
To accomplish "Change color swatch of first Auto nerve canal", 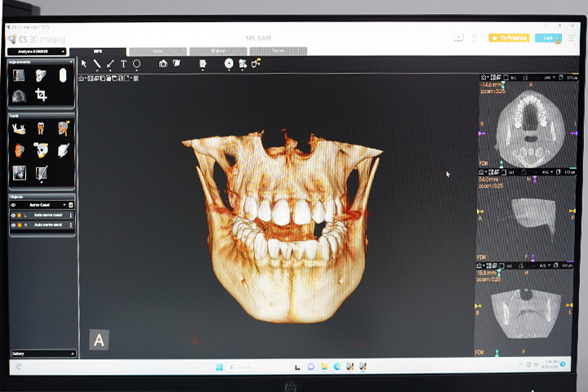I will pos(20,216).
